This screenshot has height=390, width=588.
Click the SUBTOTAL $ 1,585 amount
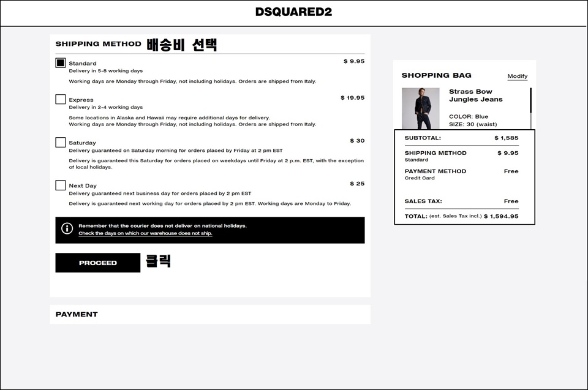507,138
